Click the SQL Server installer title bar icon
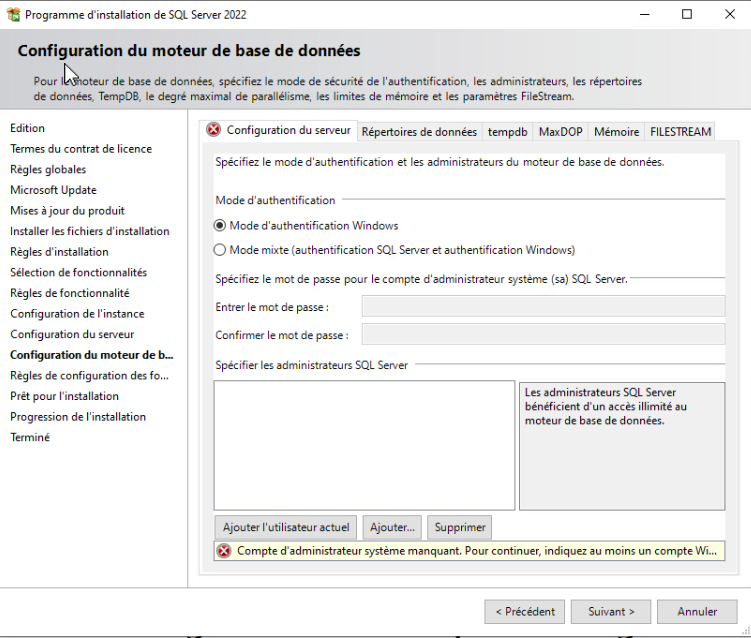 13,14
